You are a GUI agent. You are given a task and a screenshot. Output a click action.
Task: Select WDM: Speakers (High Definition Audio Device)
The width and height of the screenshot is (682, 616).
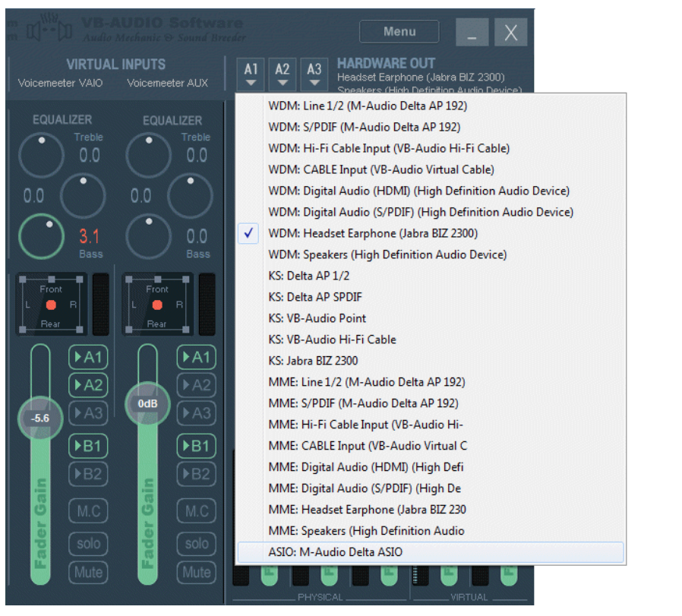(x=431, y=255)
